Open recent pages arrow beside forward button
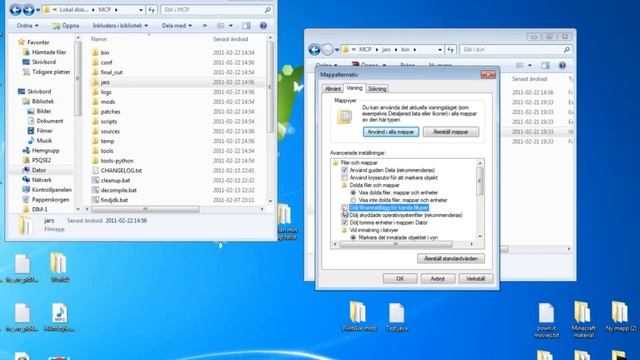The width and height of the screenshot is (640, 360). [38, 10]
